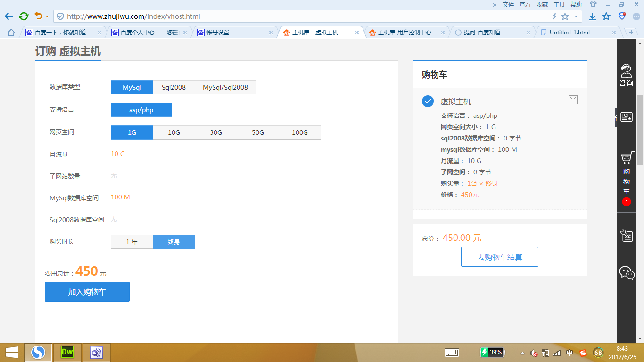Screen dimensions: 644x362
Task: Click the lightning speed-mode icon in the address bar
Action: 554,16
